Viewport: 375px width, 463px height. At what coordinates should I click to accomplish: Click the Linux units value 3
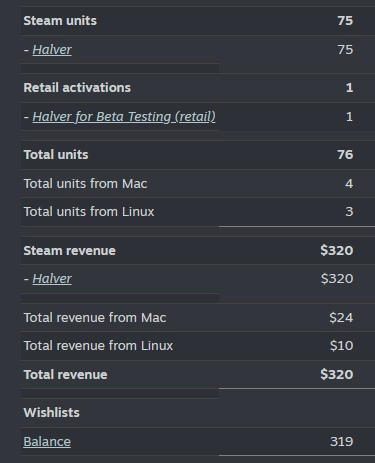(349, 212)
